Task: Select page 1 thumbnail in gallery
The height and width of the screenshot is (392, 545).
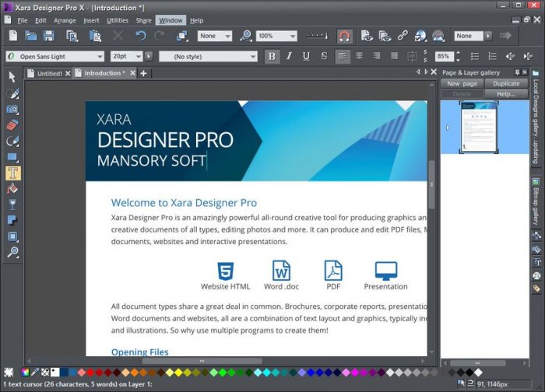Action: point(479,127)
